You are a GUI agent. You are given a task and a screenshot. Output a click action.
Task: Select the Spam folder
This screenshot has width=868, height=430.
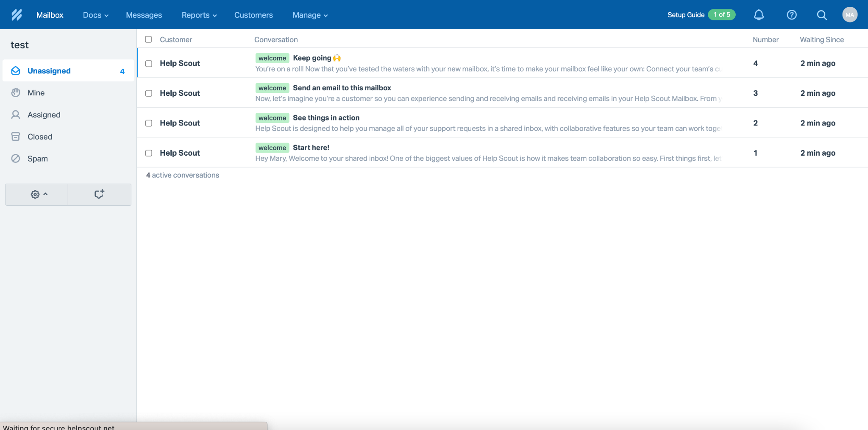tap(68, 159)
